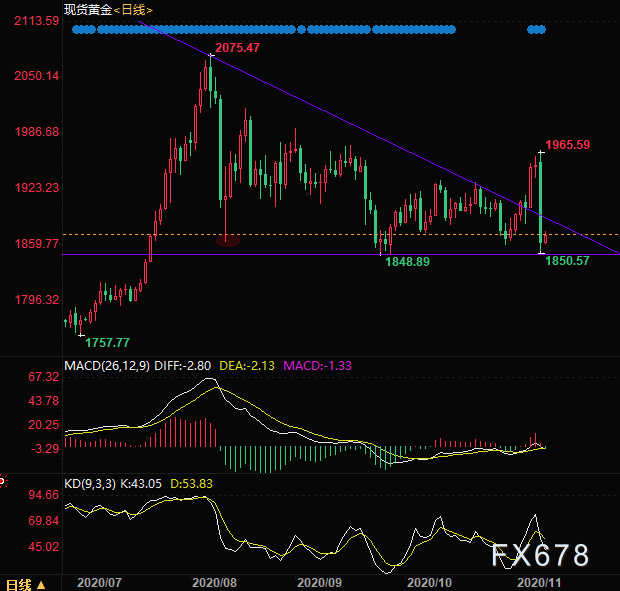The width and height of the screenshot is (620, 591).
Task: Click the 2020/07 date axis label
Action: [99, 583]
